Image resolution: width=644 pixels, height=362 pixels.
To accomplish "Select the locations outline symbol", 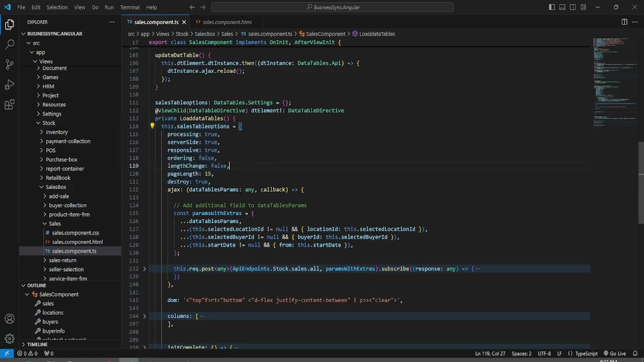I will 52,313.
